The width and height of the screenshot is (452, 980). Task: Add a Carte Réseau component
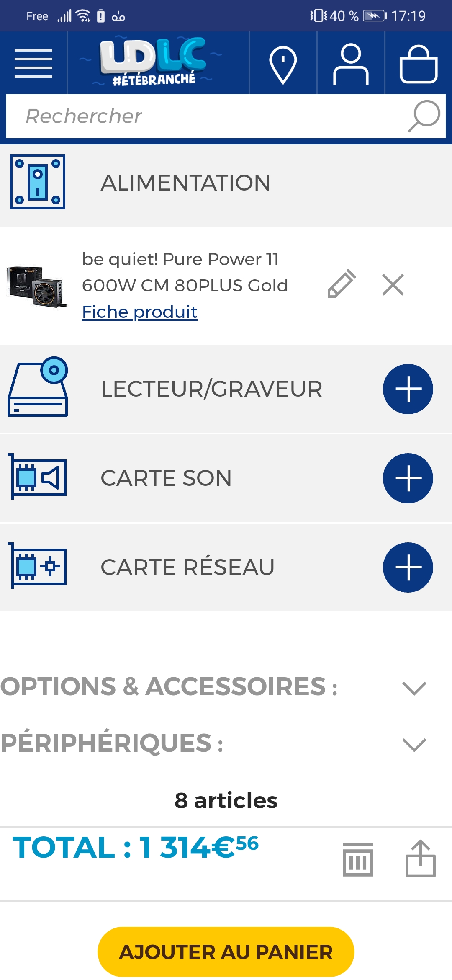(x=408, y=567)
